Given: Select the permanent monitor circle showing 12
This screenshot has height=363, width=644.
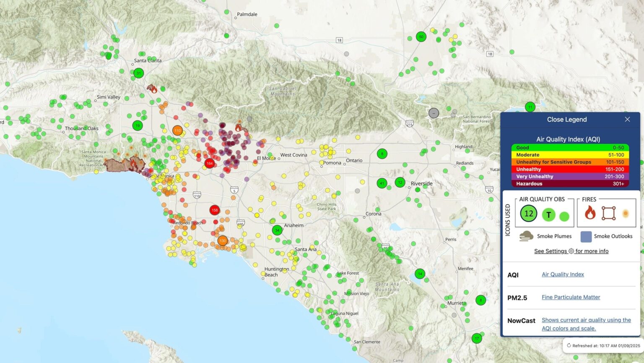Looking at the screenshot, I should (528, 213).
